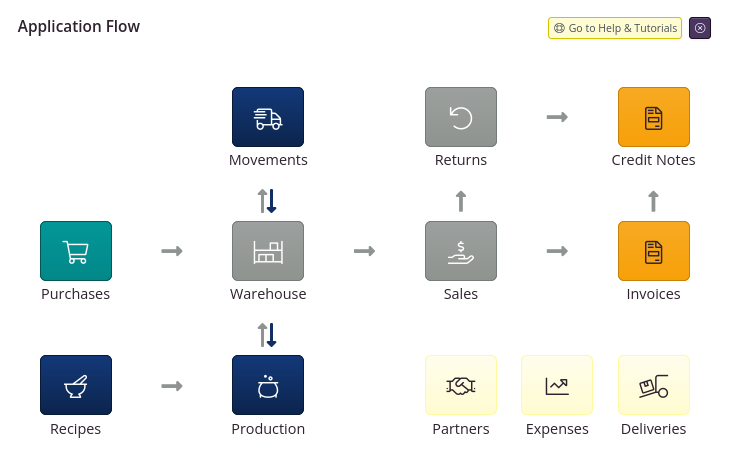
Task: Open the Purchases shopping cart tile
Action: [x=76, y=251]
